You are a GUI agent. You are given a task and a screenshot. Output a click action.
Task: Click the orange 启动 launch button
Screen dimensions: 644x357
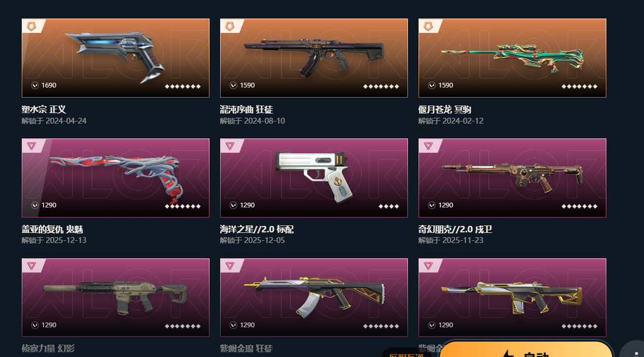[x=526, y=349]
